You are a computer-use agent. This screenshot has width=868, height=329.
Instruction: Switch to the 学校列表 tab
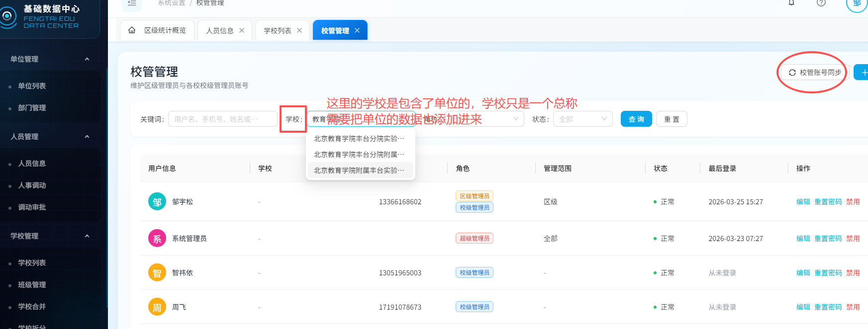[277, 30]
